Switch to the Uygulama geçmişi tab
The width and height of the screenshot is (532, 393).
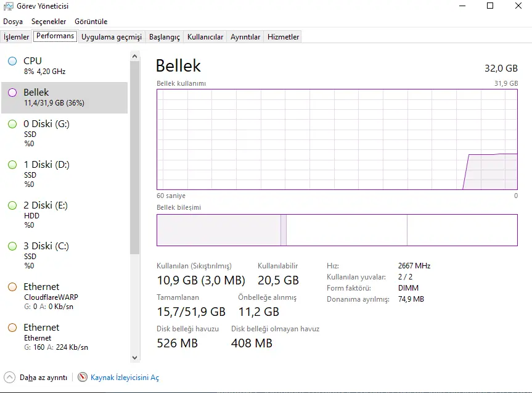(x=112, y=36)
